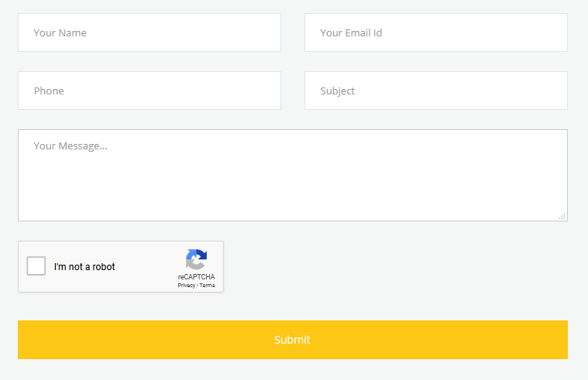Click the reCAPTCHA logo icon
Screen dimensions: 588x380
coord(196,259)
